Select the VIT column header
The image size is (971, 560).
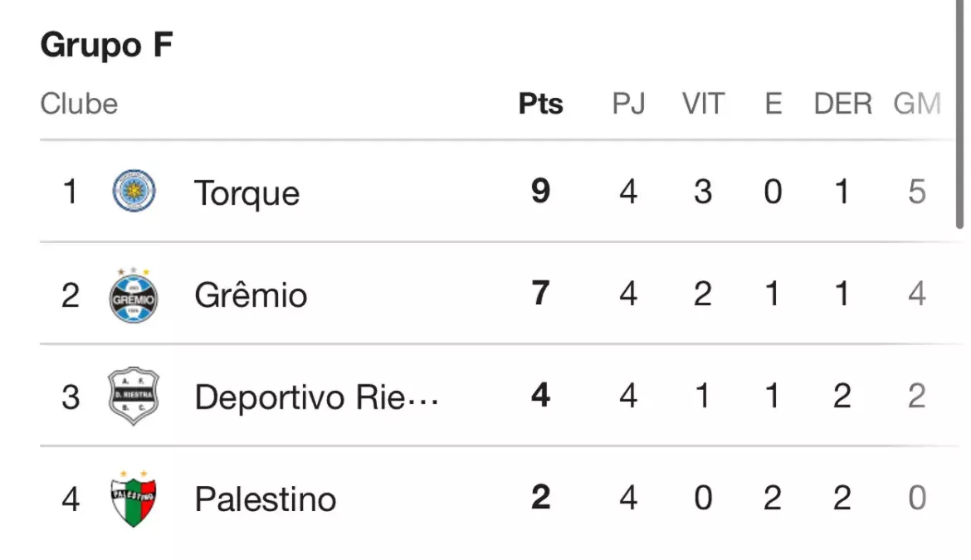coord(703,104)
